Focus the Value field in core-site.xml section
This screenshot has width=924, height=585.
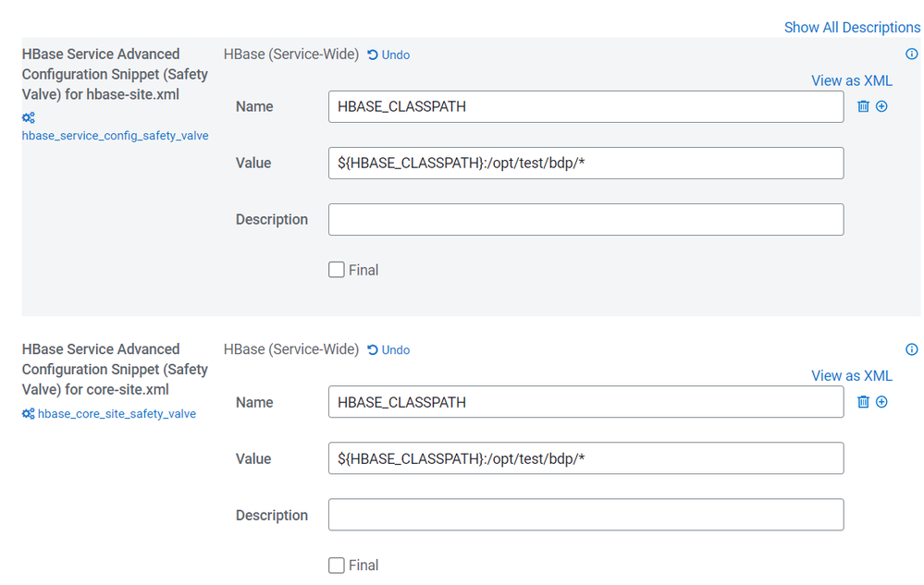(x=585, y=458)
